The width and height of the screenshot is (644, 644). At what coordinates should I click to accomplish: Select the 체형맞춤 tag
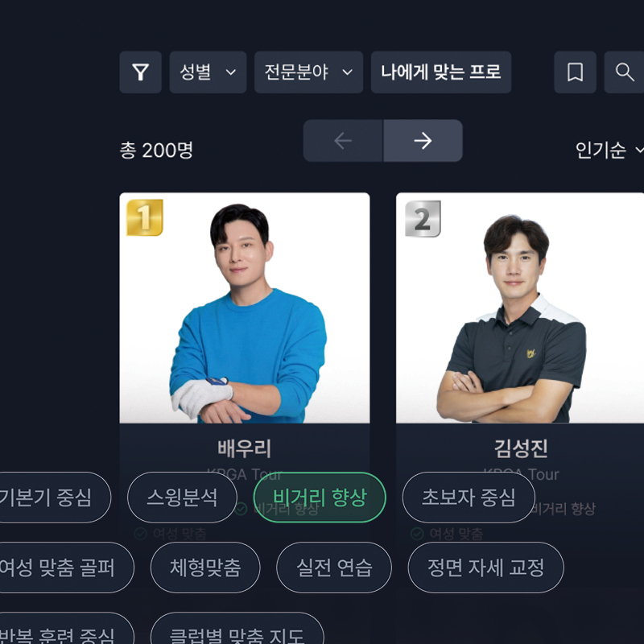205,568
